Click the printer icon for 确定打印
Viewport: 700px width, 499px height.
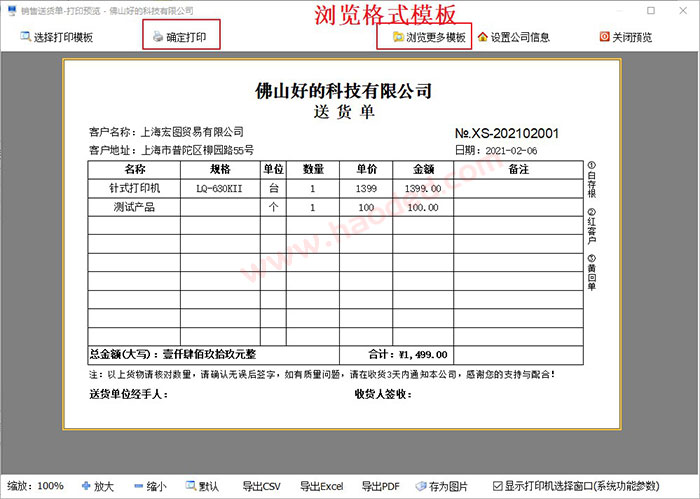(x=158, y=37)
